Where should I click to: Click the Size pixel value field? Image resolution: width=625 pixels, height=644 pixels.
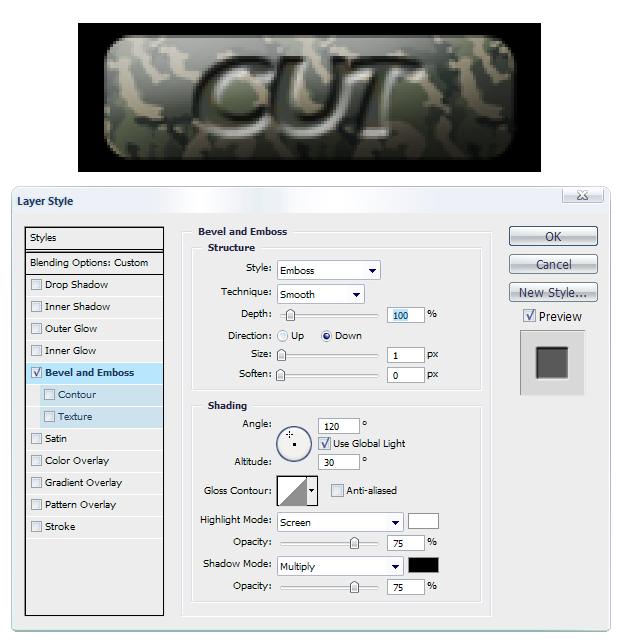coord(405,355)
